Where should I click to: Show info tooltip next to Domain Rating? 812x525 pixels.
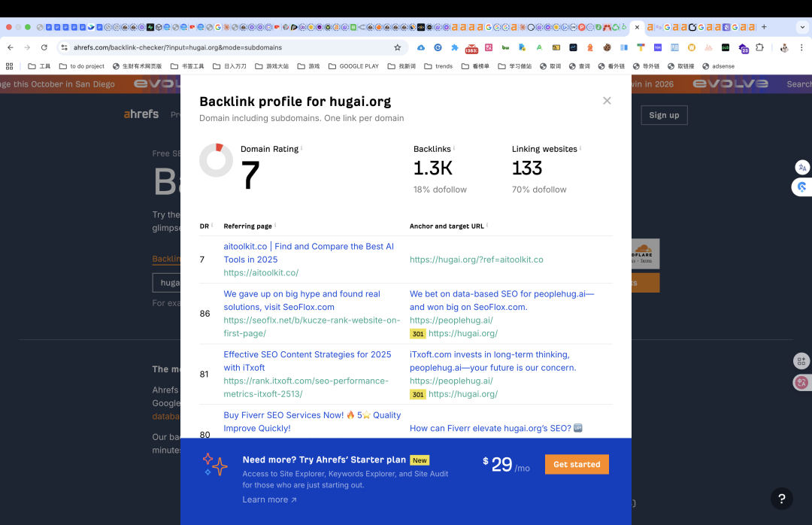click(301, 148)
